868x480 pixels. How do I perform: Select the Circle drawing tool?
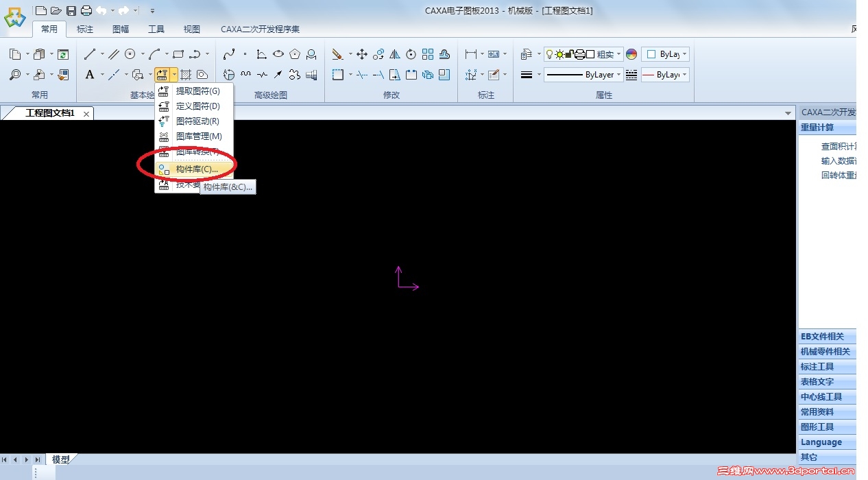[x=130, y=54]
